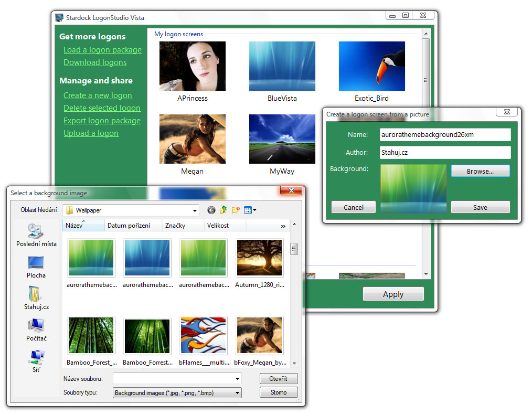Minimize the LogonStudio Vista window
532x415 pixels.
pyautogui.click(x=392, y=15)
